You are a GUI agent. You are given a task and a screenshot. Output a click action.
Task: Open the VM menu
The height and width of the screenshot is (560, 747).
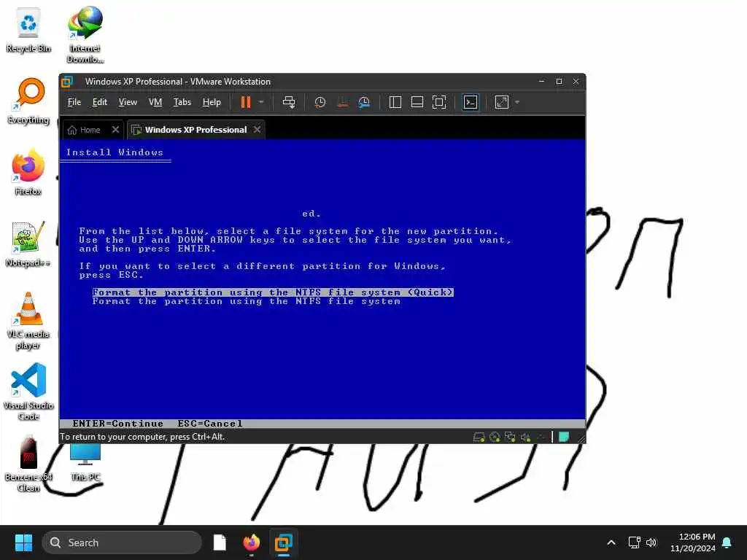[x=155, y=102]
